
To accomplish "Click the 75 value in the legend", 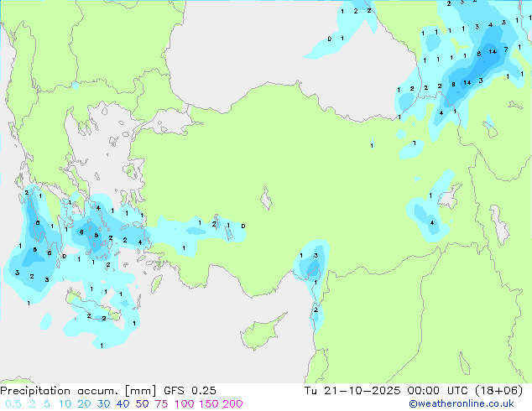I will [x=161, y=404].
